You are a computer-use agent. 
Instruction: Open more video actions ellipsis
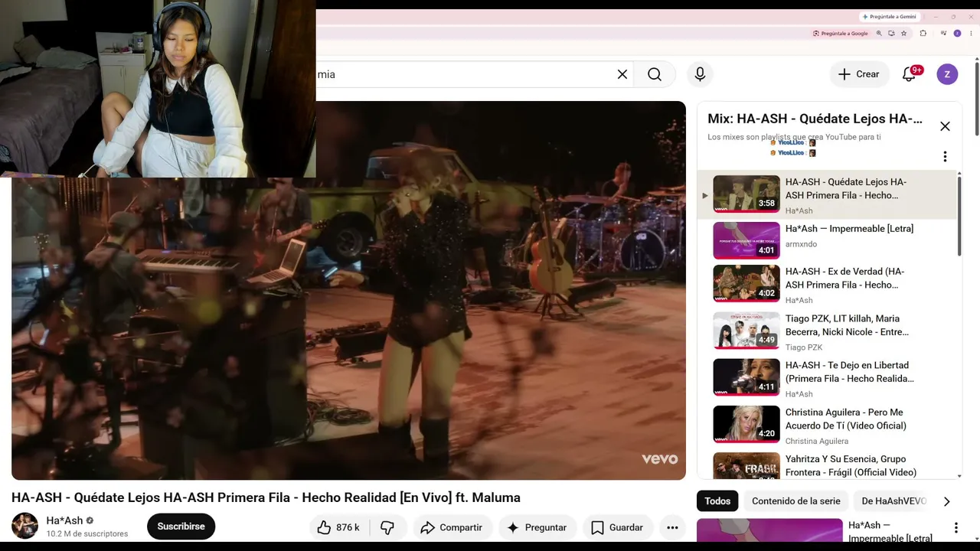coord(672,527)
